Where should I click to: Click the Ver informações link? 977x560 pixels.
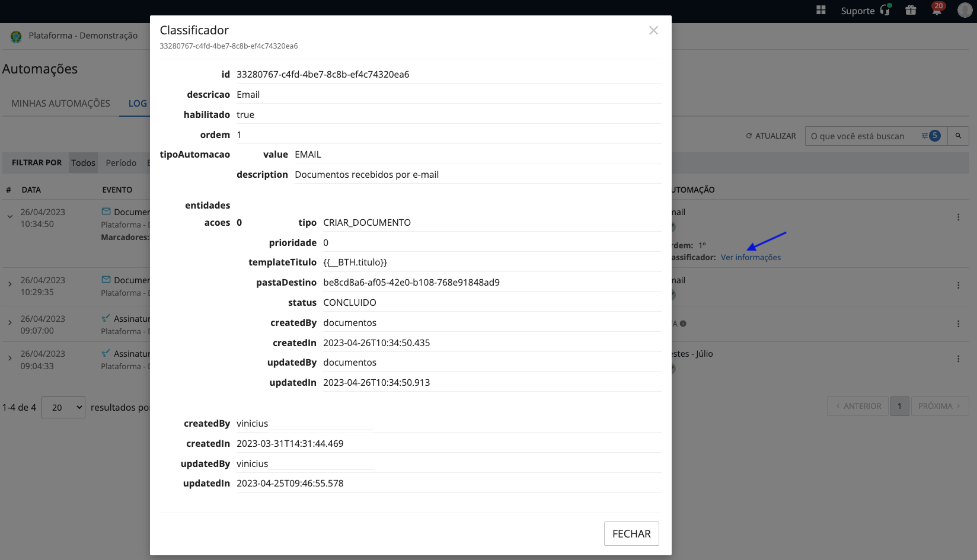[751, 258]
